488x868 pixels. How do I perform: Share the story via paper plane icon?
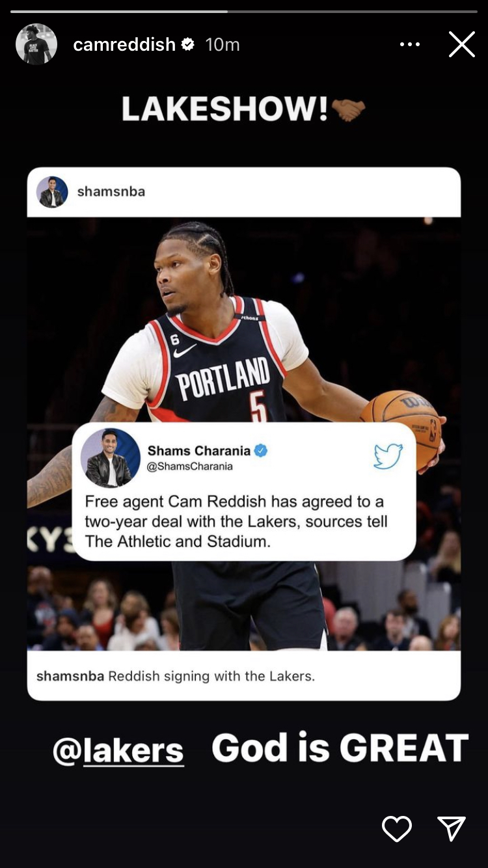click(452, 828)
